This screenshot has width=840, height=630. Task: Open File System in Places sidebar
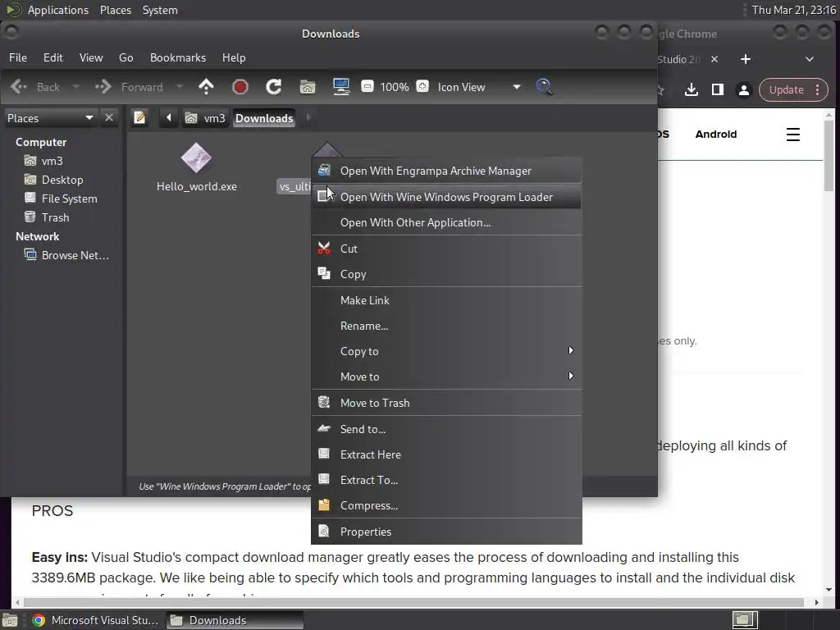61,199
